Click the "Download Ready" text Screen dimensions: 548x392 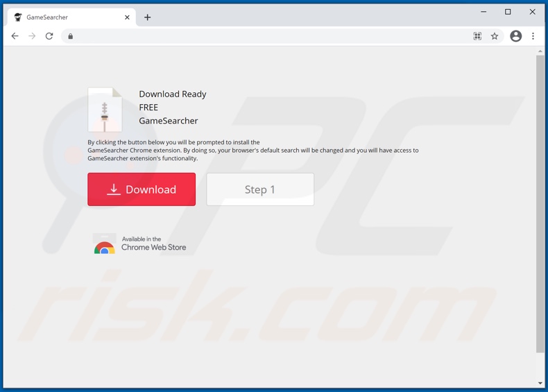[x=173, y=94]
